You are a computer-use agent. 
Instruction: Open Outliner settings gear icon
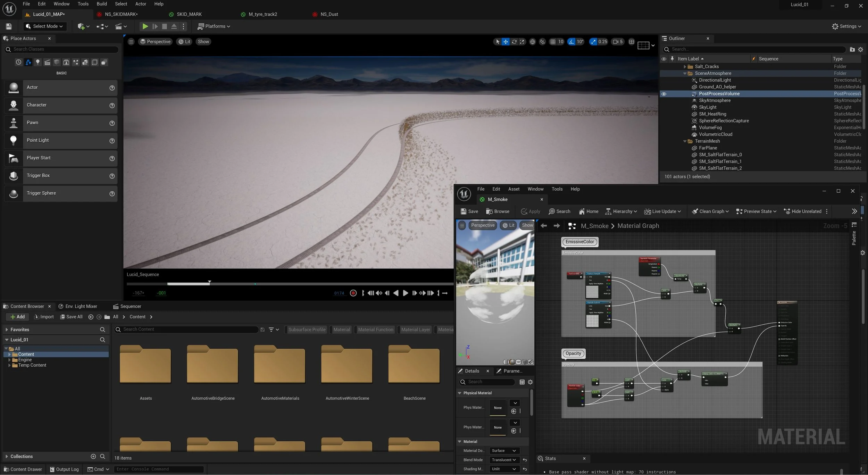click(860, 49)
